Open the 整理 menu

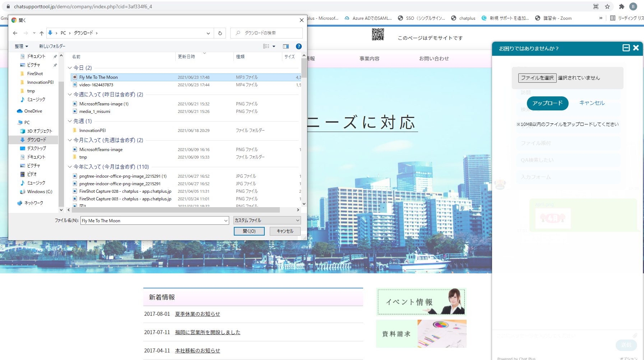tap(21, 46)
